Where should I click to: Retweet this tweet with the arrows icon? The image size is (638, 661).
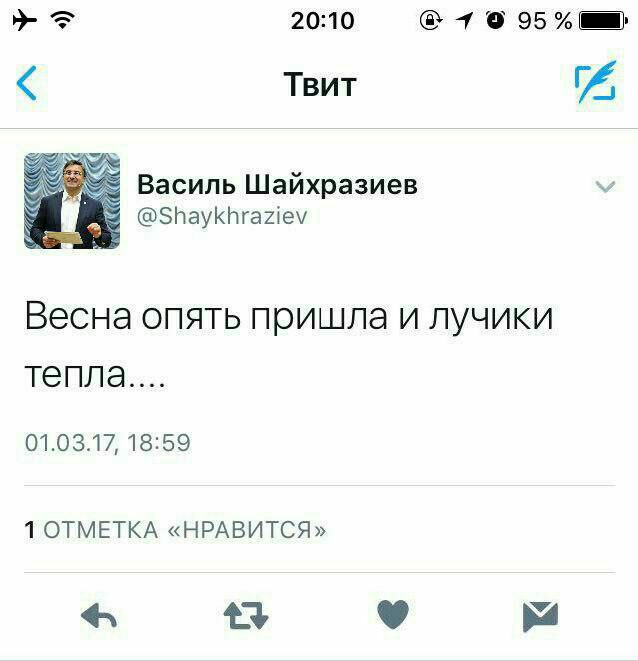point(246,615)
